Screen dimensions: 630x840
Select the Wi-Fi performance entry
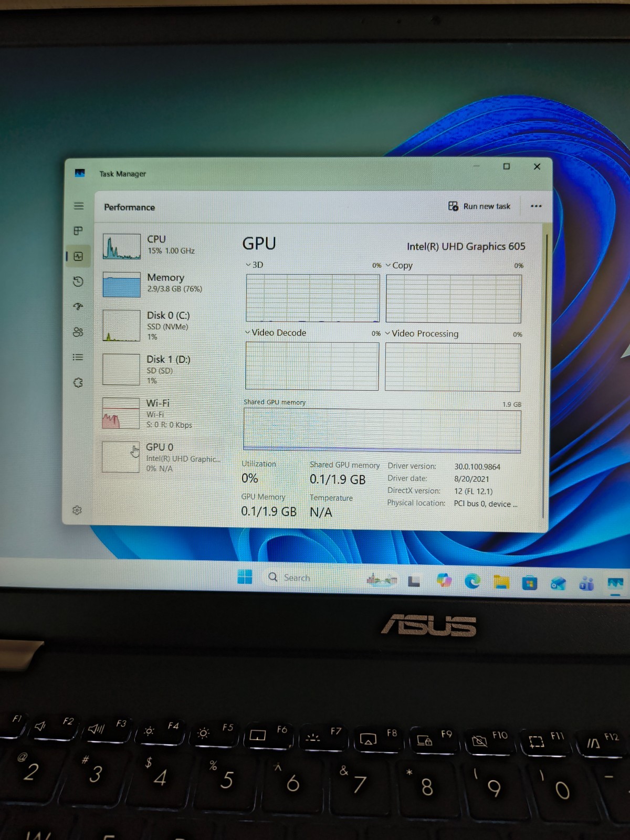(x=164, y=413)
